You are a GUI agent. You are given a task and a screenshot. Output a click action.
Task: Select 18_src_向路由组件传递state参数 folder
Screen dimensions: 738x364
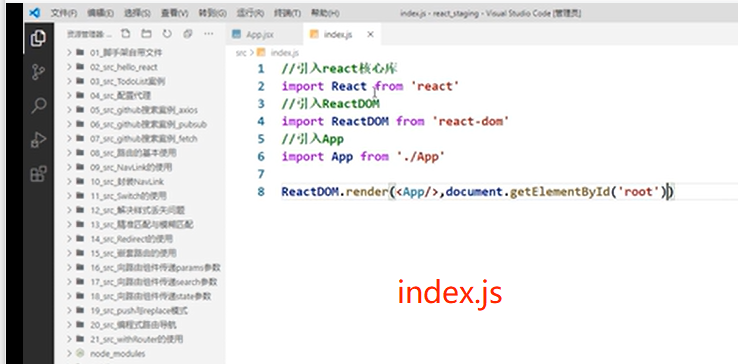click(x=151, y=296)
